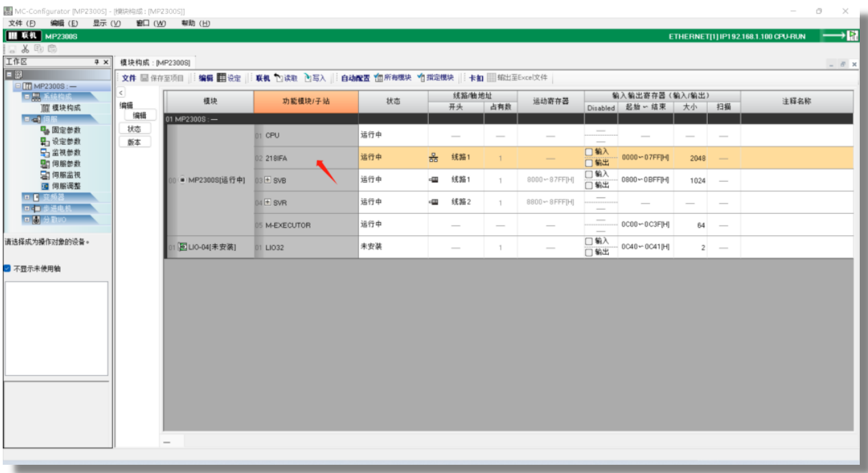
Task: Open the 窗口 (W) menu
Action: [x=151, y=23]
